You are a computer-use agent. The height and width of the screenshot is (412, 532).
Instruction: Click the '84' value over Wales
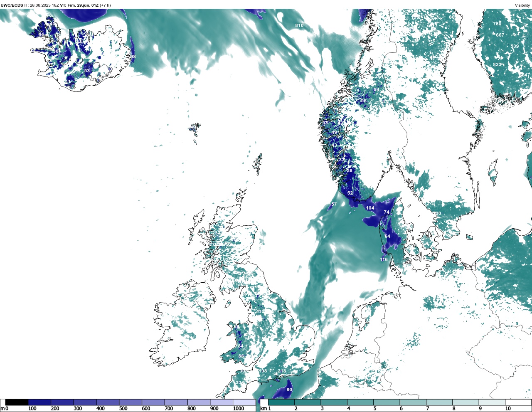tap(241, 346)
